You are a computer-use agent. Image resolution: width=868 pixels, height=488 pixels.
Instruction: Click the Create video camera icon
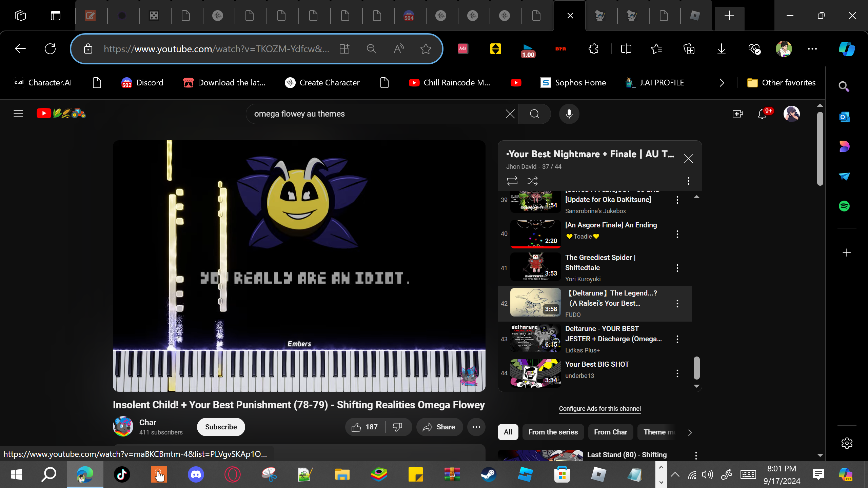(737, 114)
